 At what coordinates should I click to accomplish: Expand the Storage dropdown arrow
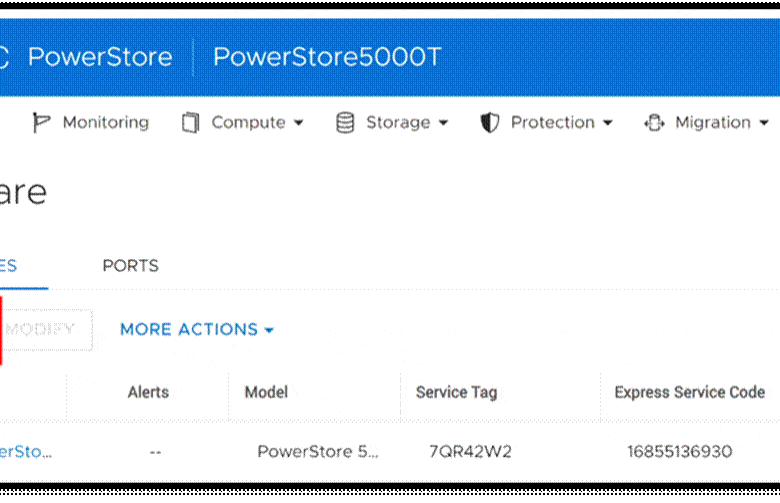(x=443, y=123)
